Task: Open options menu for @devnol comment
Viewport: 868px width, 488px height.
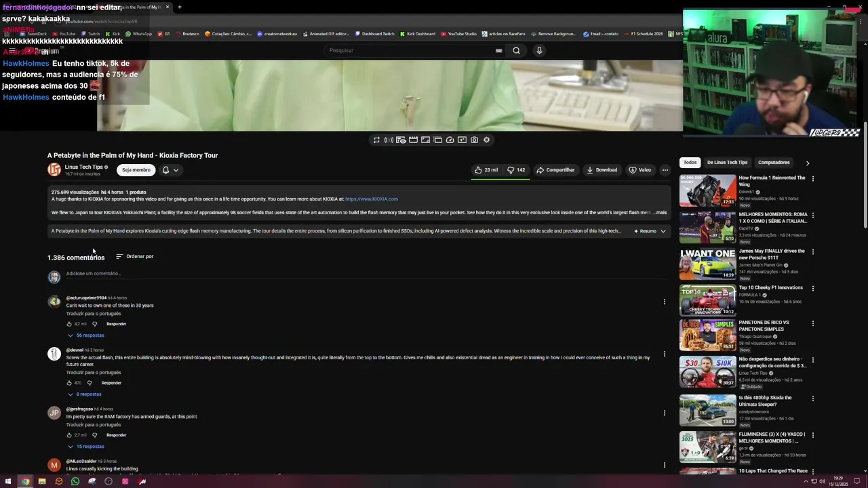Action: 665,354
